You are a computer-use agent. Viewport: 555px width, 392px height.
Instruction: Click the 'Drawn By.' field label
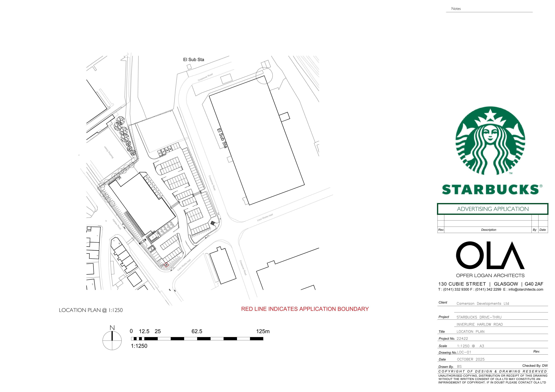446,367
